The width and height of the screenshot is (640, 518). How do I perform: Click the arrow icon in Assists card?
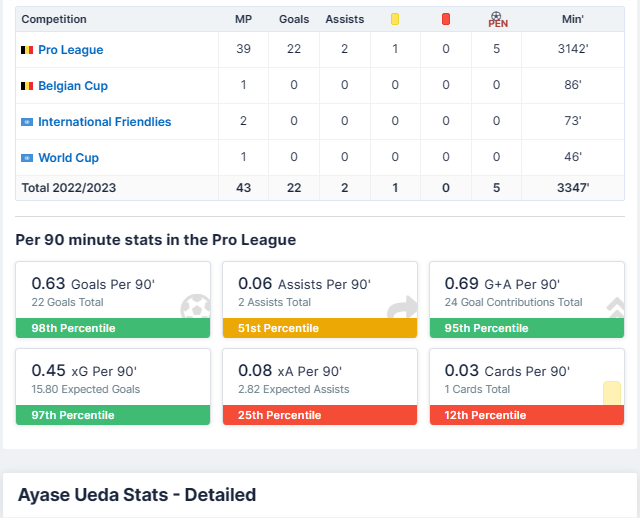coord(402,307)
